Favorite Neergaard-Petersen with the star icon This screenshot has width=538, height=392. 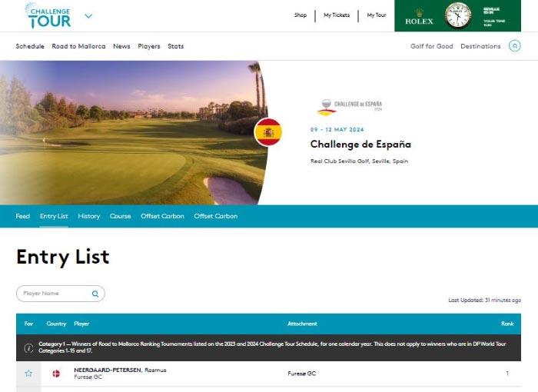point(28,373)
